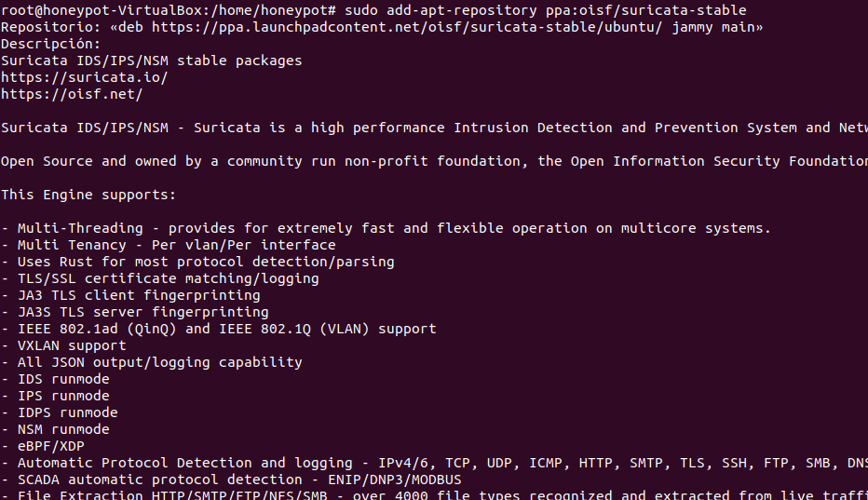Viewport: 868px width, 500px height.
Task: Click 'JA3 TLS client fingerprinting' line
Action: click(130, 295)
